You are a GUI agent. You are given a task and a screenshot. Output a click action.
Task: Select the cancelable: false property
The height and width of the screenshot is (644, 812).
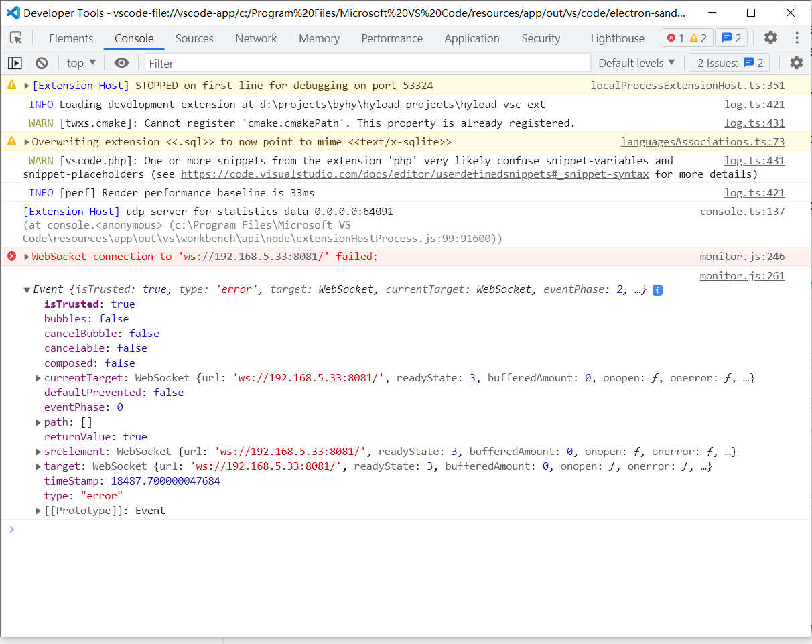click(x=96, y=348)
